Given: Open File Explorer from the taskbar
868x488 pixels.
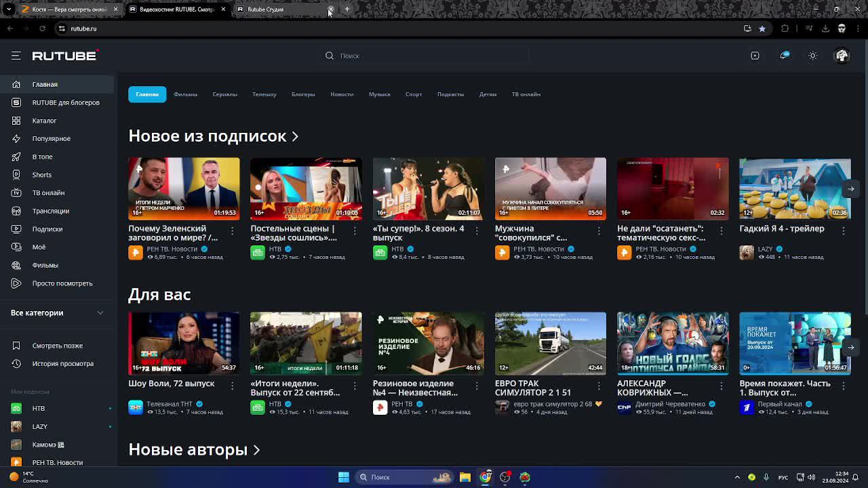Looking at the screenshot, I should 465,477.
